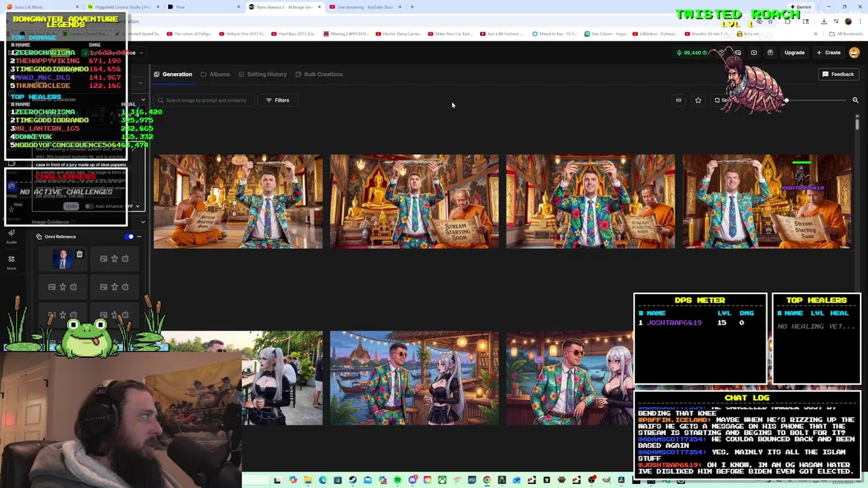The image size is (868, 488).
Task: Switch to the Flow browser tab
Action: [x=203, y=7]
